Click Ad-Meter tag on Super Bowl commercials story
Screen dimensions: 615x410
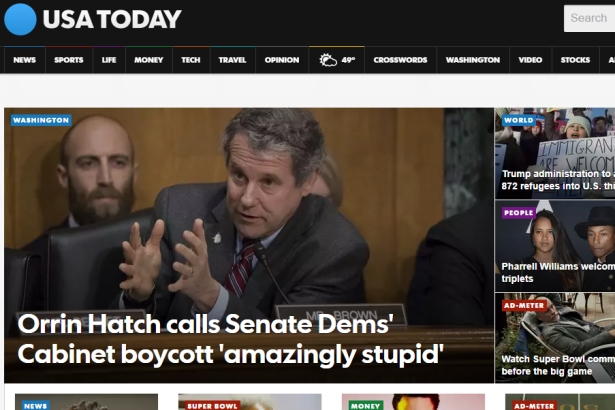point(524,305)
